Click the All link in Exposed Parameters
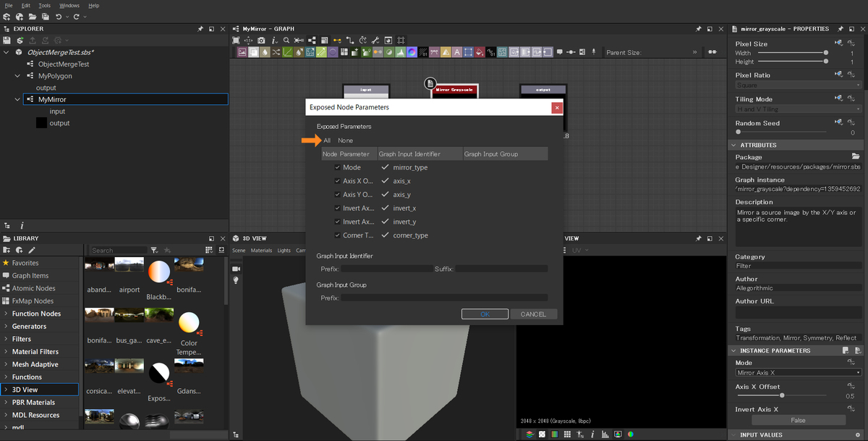 click(x=327, y=140)
